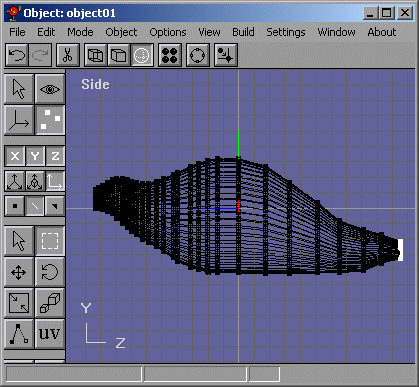
Task: Click the circle with points button
Action: click(198, 55)
